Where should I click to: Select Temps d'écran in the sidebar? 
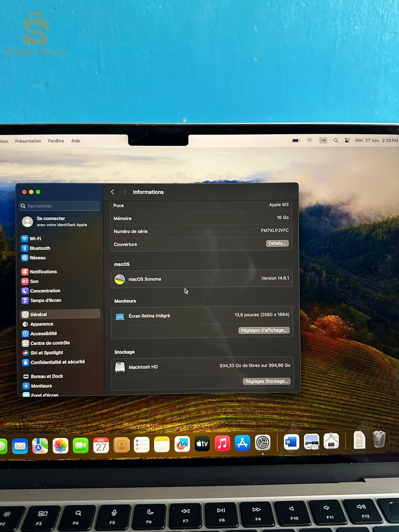41,301
